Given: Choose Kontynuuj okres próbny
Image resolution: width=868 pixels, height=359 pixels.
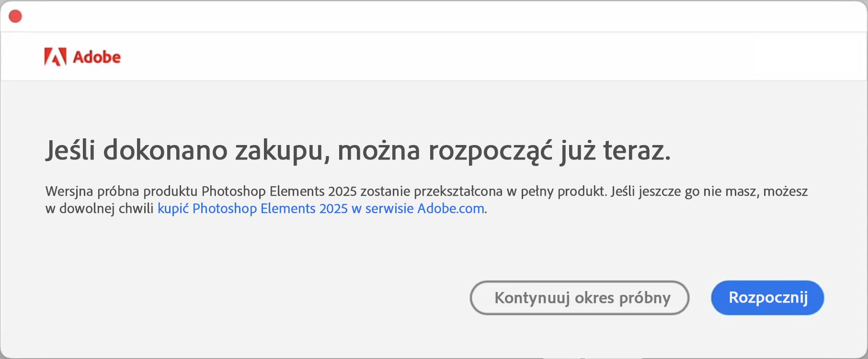Looking at the screenshot, I should coord(580,298).
